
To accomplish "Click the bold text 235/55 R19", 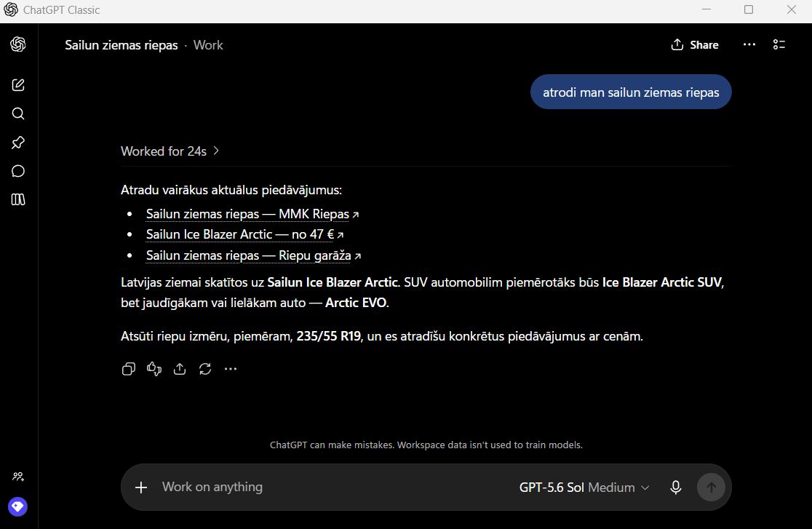I will (x=328, y=336).
